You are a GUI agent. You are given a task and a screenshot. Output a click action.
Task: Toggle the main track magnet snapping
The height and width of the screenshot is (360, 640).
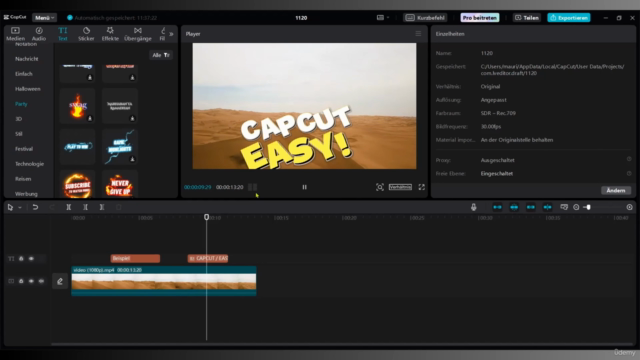point(497,207)
